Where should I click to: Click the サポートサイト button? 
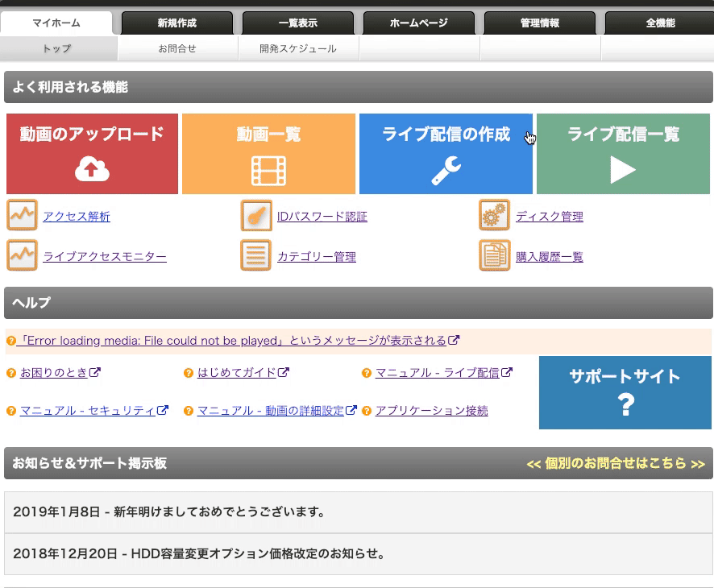point(625,392)
